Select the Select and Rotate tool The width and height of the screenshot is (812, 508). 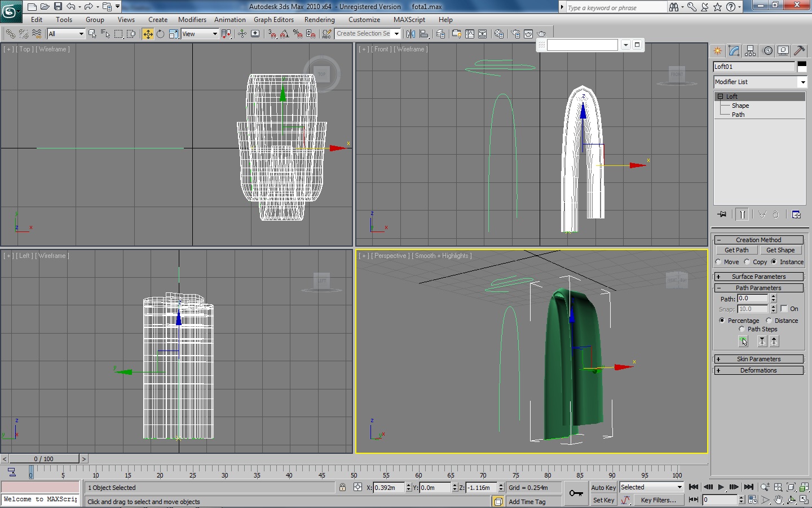(x=161, y=34)
